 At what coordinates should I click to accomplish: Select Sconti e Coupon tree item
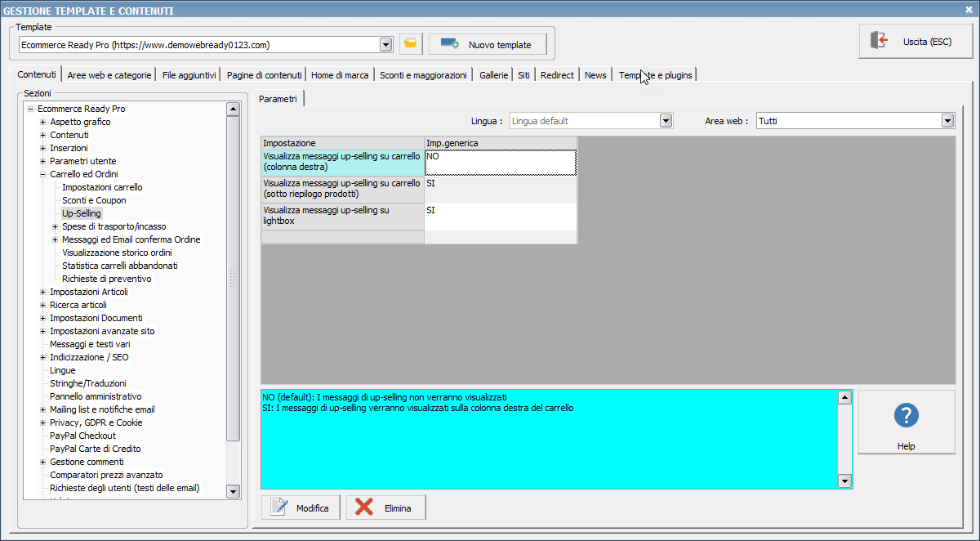(94, 200)
